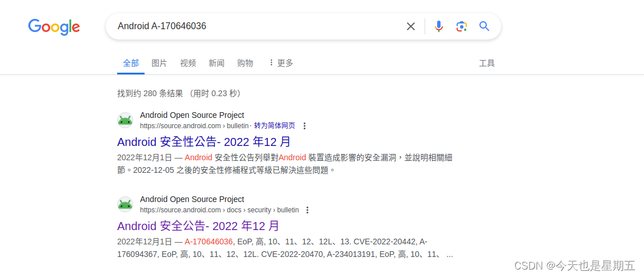Switch to the 视频 tab
Screen dimensions: 644x277
click(x=187, y=63)
